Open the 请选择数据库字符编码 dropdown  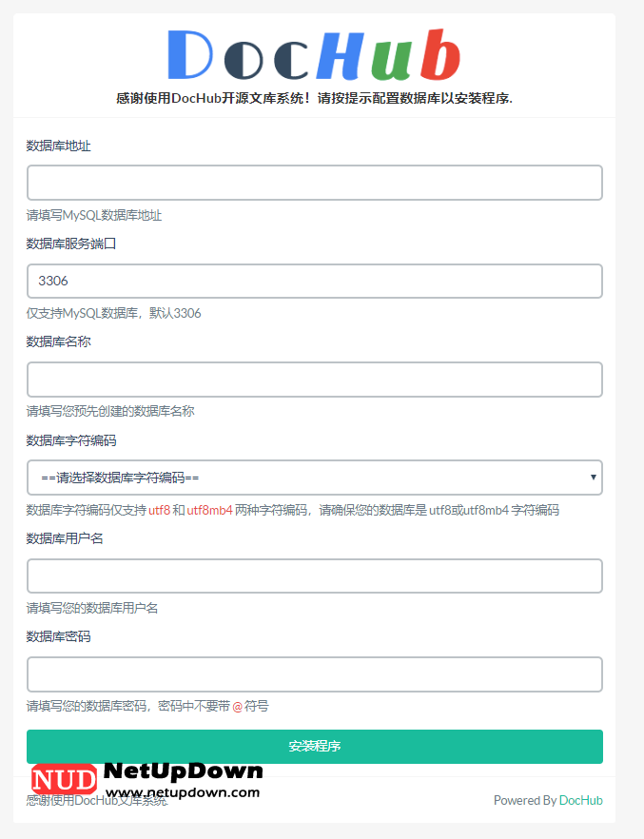click(x=315, y=478)
